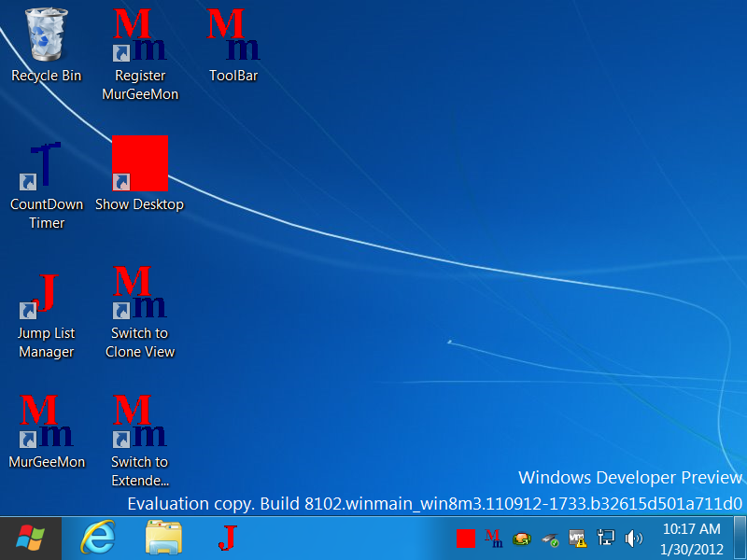
Task: Select the MurGeeMon desktop shortcut
Action: pyautogui.click(x=46, y=431)
